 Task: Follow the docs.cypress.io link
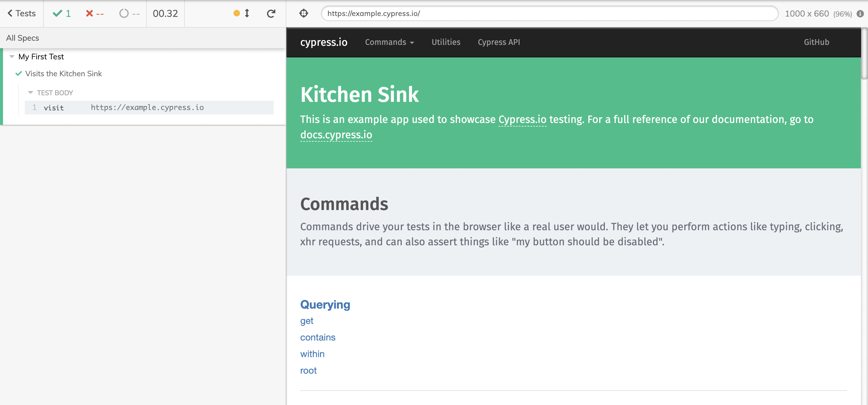[336, 135]
